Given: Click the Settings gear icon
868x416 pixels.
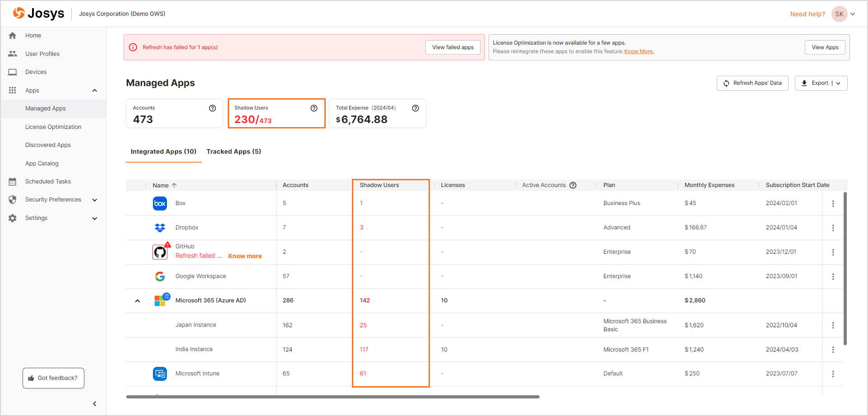Looking at the screenshot, I should (13, 218).
